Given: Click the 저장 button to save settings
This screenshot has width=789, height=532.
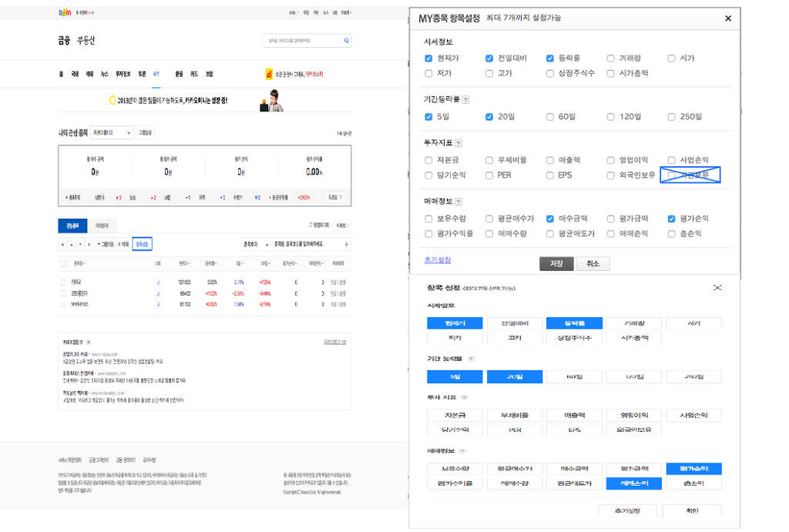Looking at the screenshot, I should [556, 264].
